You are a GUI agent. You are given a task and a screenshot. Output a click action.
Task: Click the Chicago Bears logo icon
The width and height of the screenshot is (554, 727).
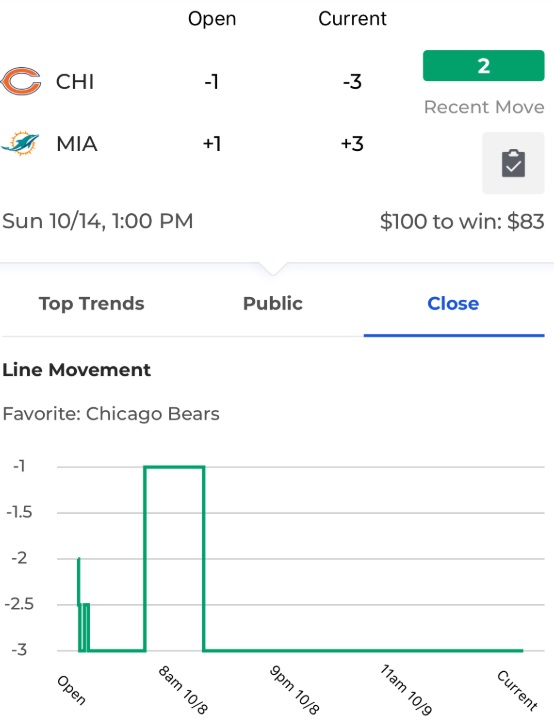(21, 81)
